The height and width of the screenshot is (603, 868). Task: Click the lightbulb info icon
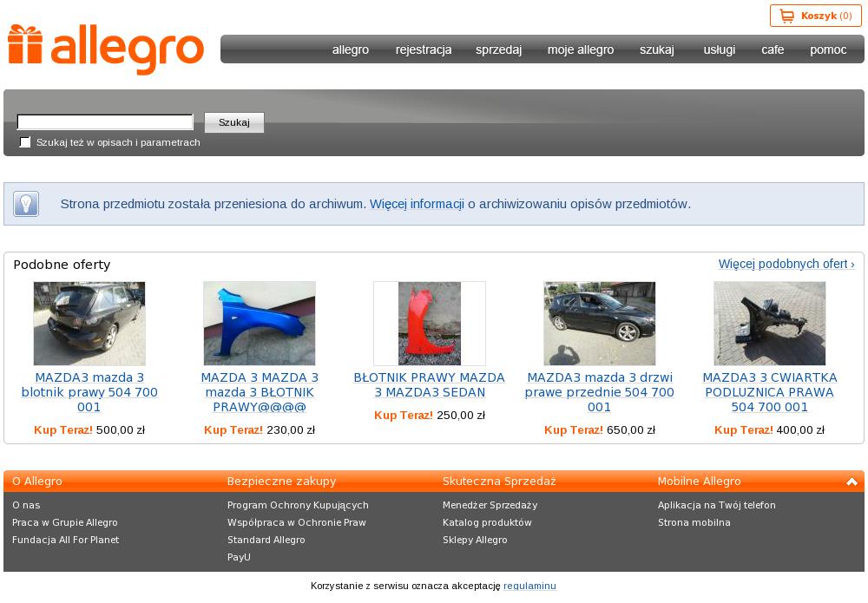coord(26,204)
